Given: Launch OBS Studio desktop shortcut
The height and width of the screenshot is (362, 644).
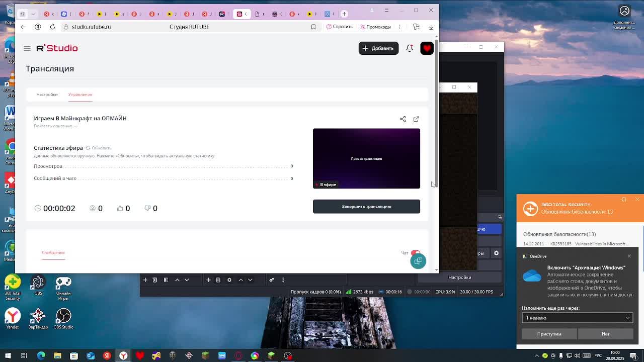Looking at the screenshot, I should [63, 318].
